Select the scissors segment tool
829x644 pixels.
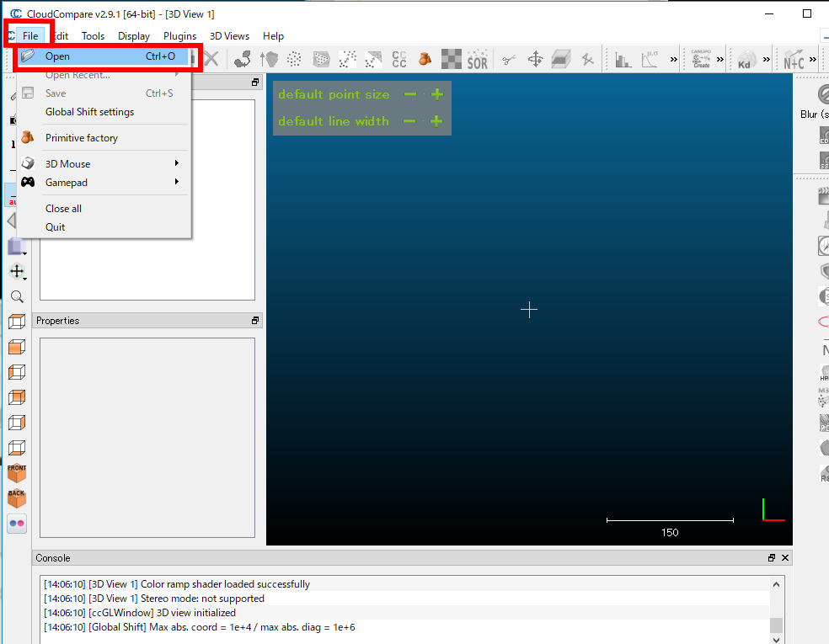[509, 60]
